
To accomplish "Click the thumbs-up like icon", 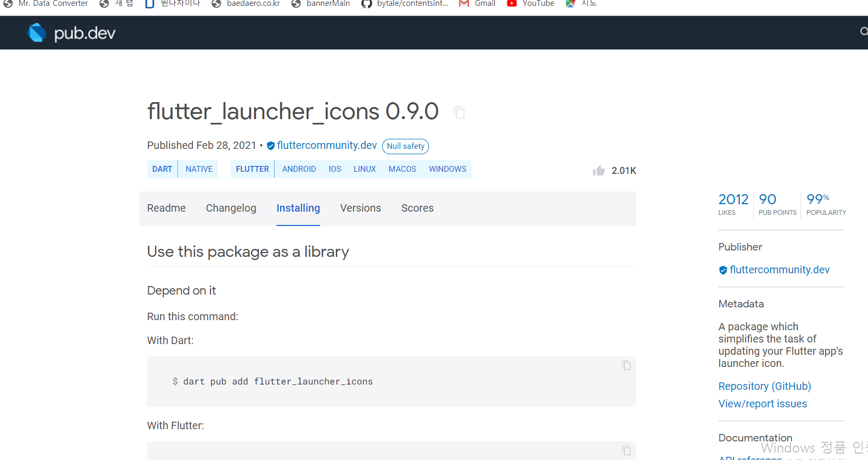I will [x=599, y=171].
